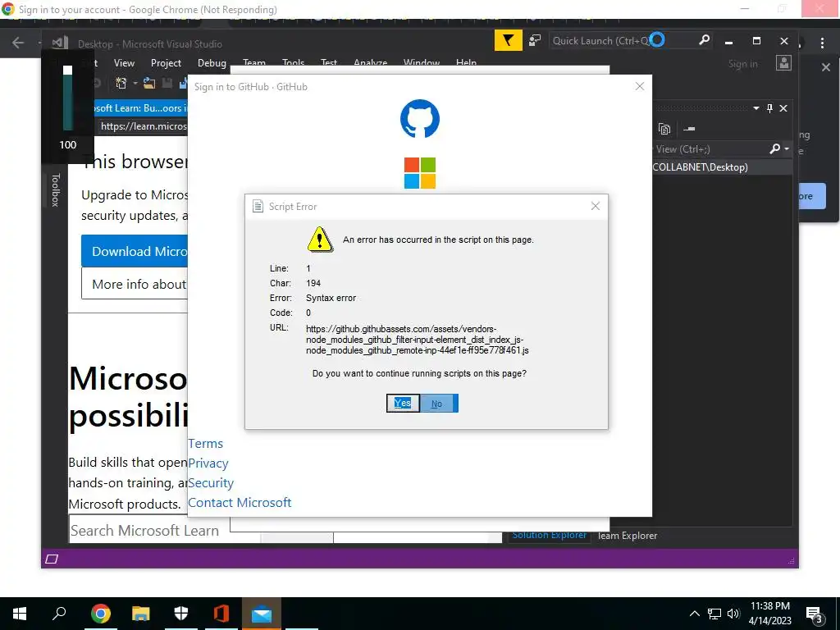This screenshot has height=630, width=840.
Task: Open the Analyze menu in Visual Studio
Action: point(370,62)
